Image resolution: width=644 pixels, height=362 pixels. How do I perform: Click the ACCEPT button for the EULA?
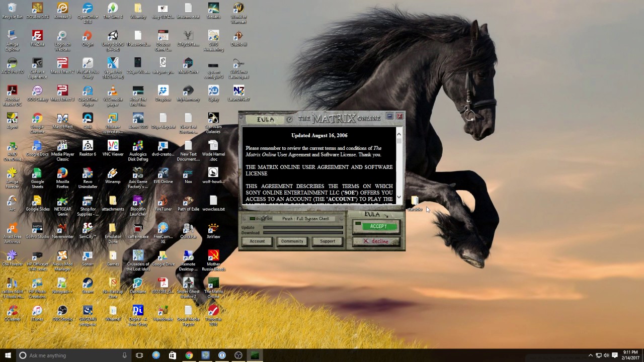pyautogui.click(x=378, y=227)
